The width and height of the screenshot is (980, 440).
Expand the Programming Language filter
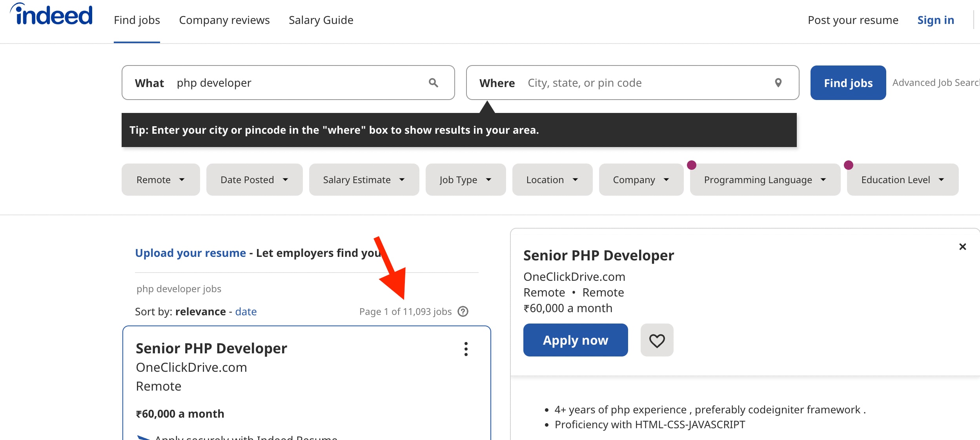tap(764, 180)
